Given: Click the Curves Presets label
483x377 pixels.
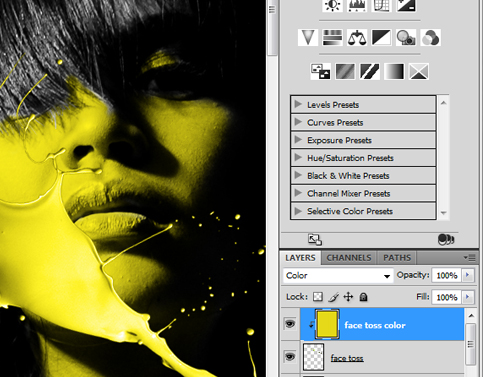Looking at the screenshot, I should 335,122.
